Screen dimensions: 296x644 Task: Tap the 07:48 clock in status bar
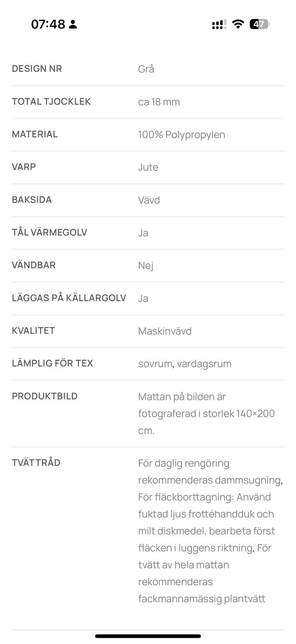coord(48,24)
